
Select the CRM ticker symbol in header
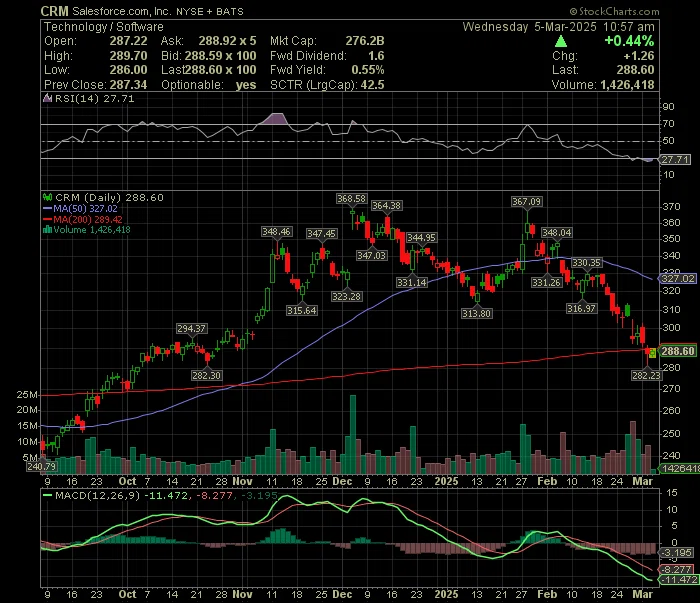point(54,11)
